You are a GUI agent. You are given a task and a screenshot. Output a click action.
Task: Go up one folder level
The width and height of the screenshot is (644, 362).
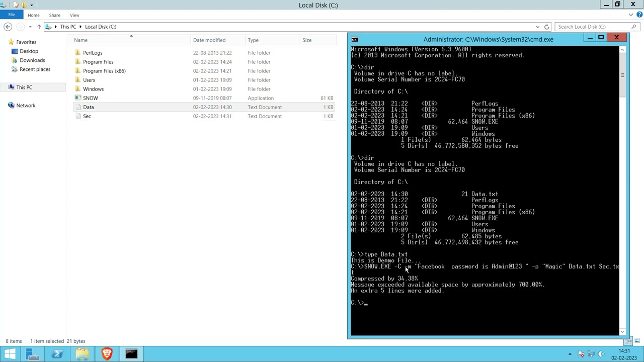39,27
